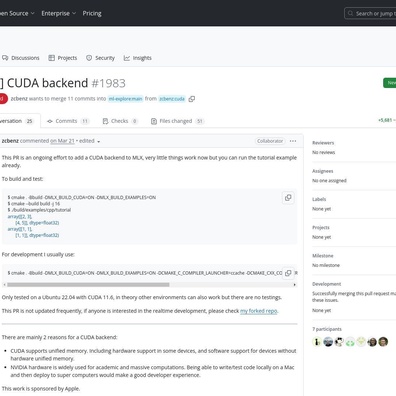Click the green New issue button
The image size is (396, 396).
[390, 83]
